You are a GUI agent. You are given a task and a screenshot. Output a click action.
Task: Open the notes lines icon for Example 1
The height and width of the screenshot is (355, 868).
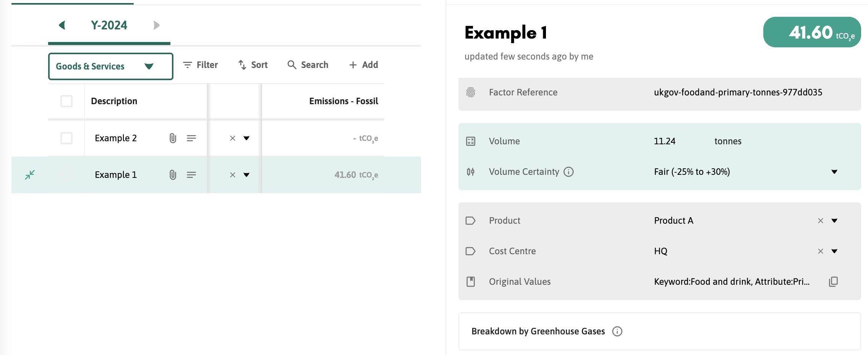pyautogui.click(x=191, y=175)
